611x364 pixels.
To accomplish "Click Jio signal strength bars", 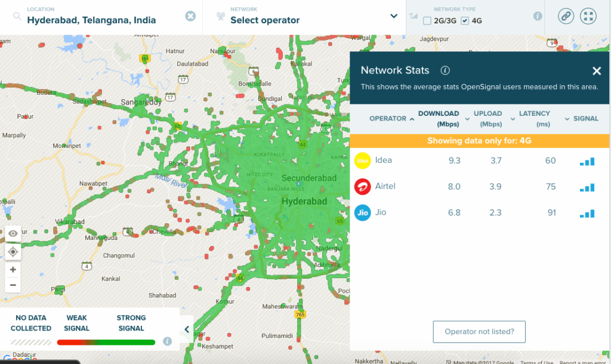I will (587, 213).
